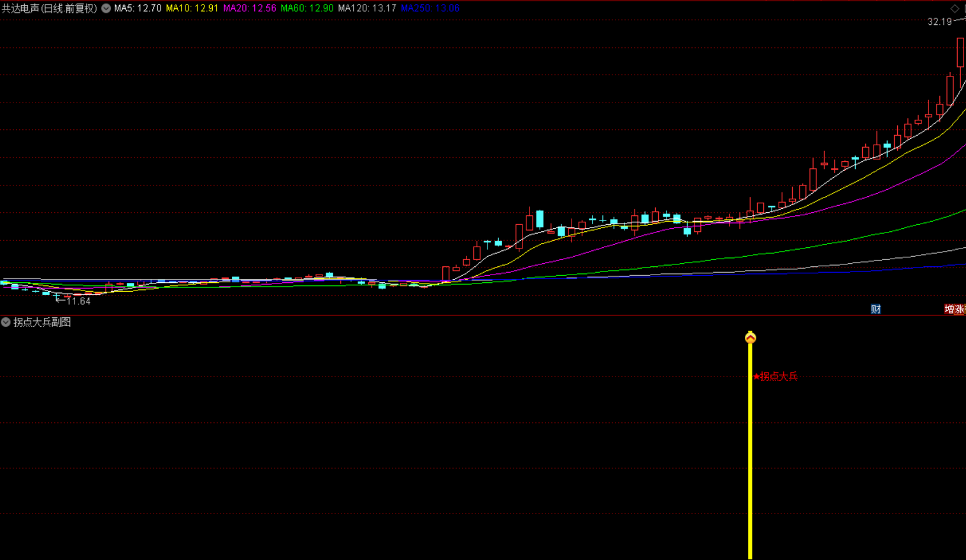Click the 32.19 high price marker
The height and width of the screenshot is (560, 966).
click(x=940, y=22)
